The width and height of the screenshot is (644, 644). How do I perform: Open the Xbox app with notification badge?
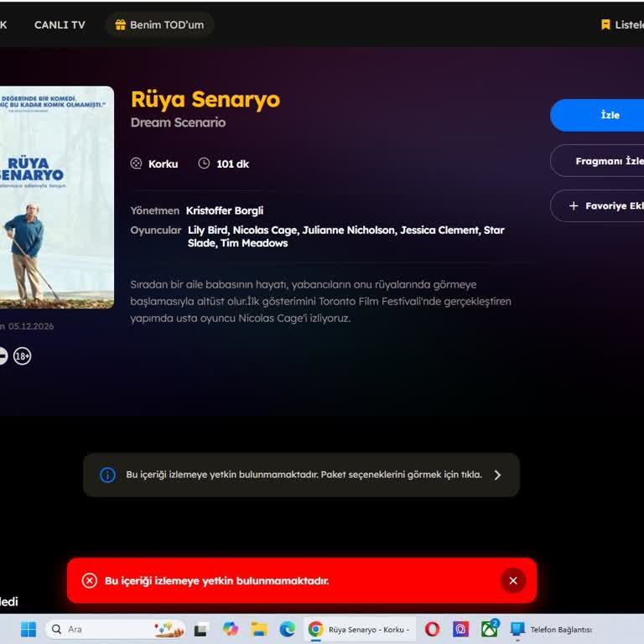point(490,629)
